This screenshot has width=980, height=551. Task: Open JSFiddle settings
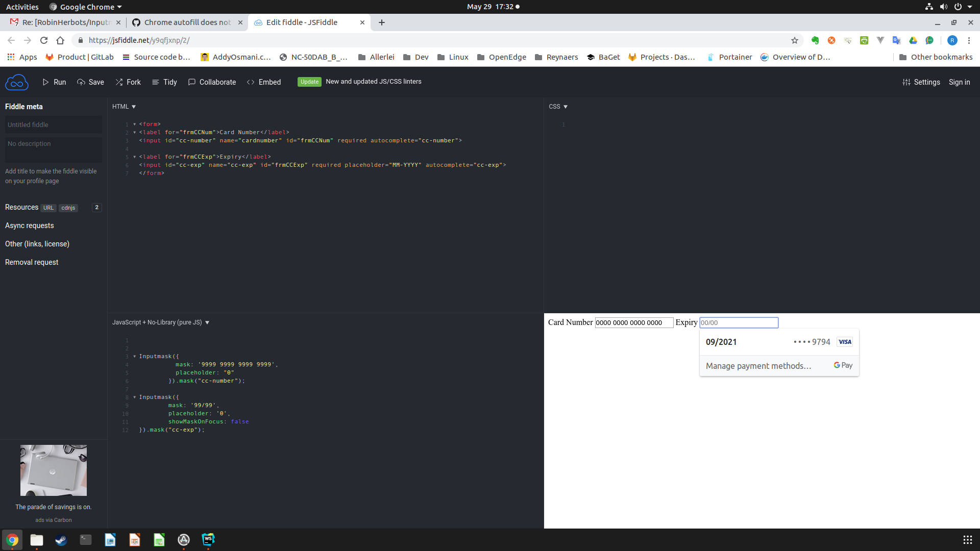click(922, 82)
